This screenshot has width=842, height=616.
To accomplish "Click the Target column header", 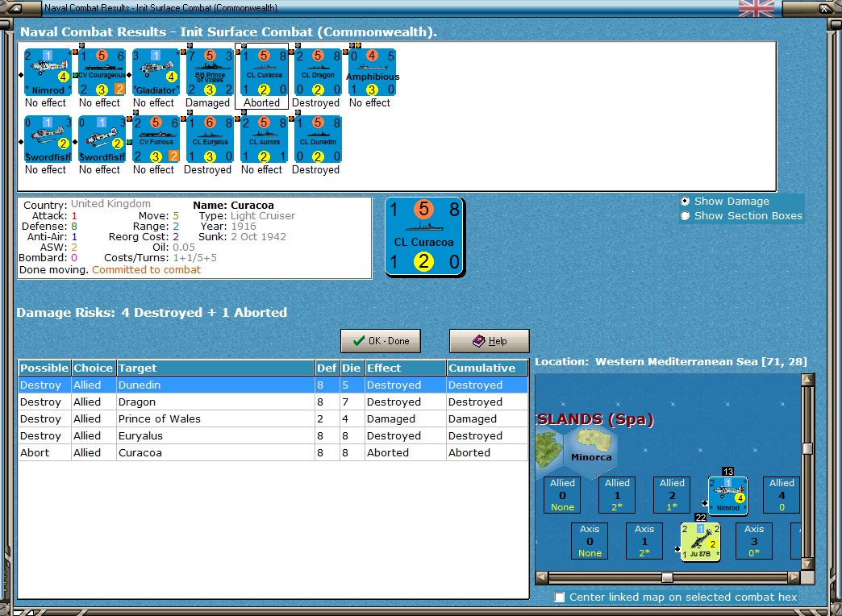I will point(215,368).
